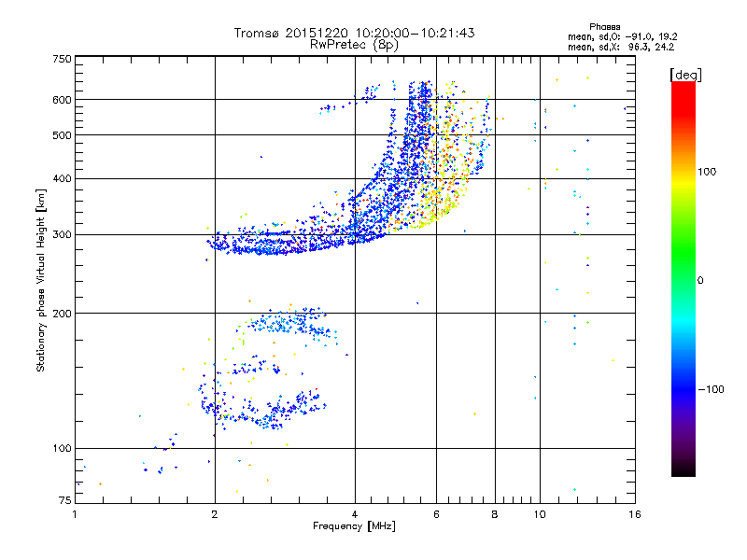Click the x-axis tick label '16'
This screenshot has height=560, width=747.
(x=635, y=514)
